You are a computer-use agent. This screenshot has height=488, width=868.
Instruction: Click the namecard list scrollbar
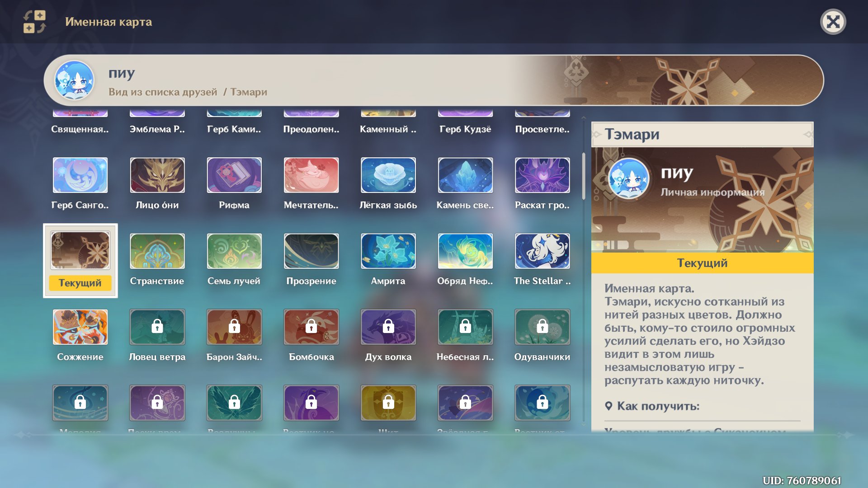(584, 176)
